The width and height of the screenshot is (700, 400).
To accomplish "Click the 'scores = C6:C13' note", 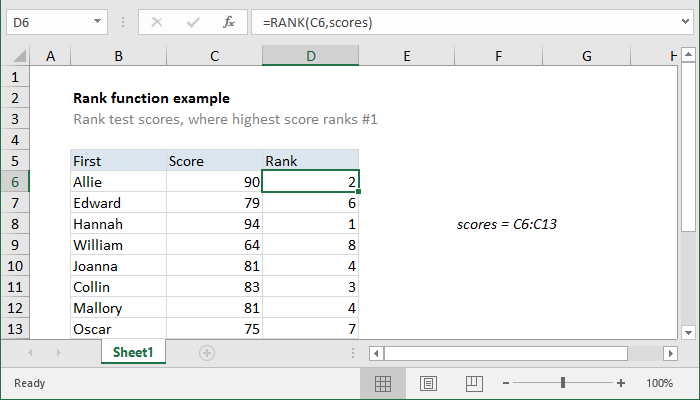I will click(x=507, y=224).
